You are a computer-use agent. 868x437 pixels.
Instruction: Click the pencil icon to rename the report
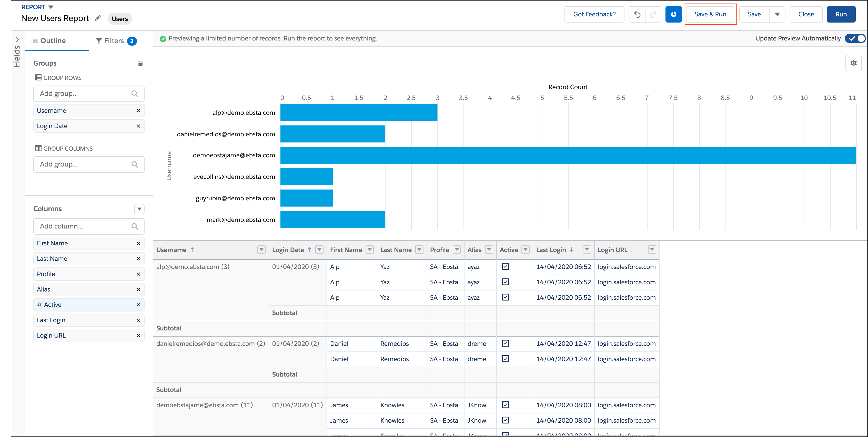[98, 18]
